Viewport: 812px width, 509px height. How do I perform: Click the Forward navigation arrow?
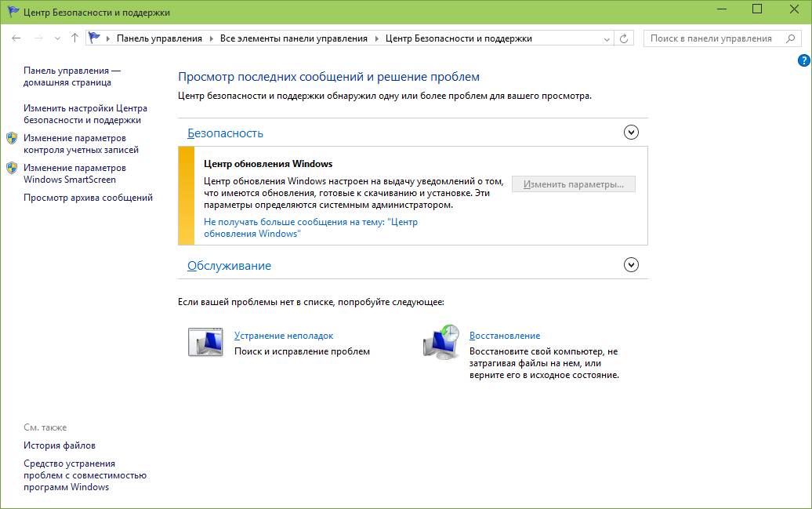pyautogui.click(x=38, y=38)
